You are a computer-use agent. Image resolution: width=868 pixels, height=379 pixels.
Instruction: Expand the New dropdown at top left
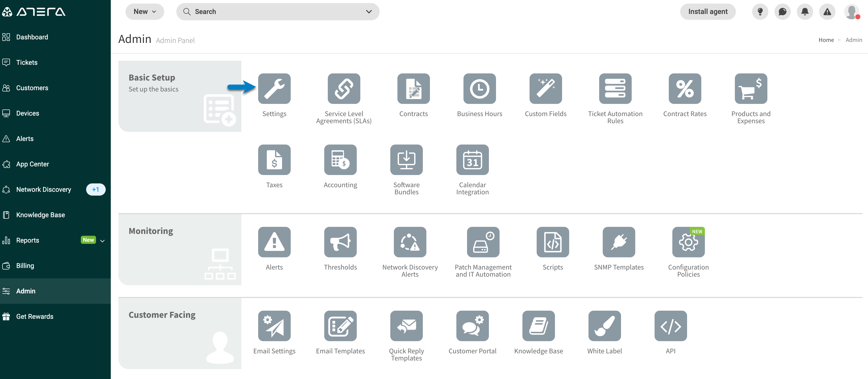coord(145,11)
